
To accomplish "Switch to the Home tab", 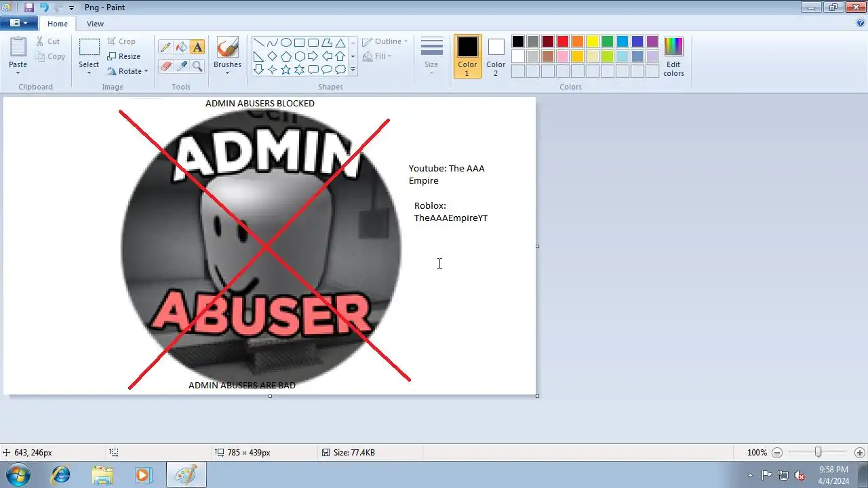I will [x=58, y=24].
